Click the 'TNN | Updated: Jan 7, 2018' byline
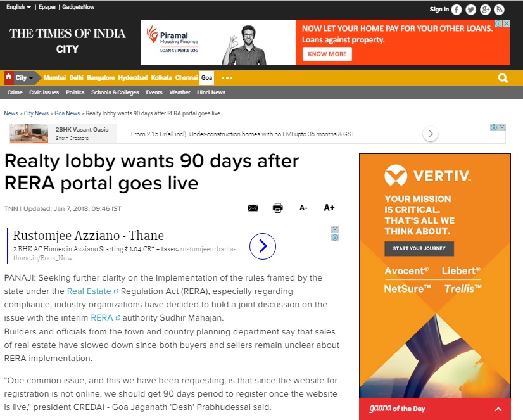The image size is (523, 420). [x=63, y=209]
